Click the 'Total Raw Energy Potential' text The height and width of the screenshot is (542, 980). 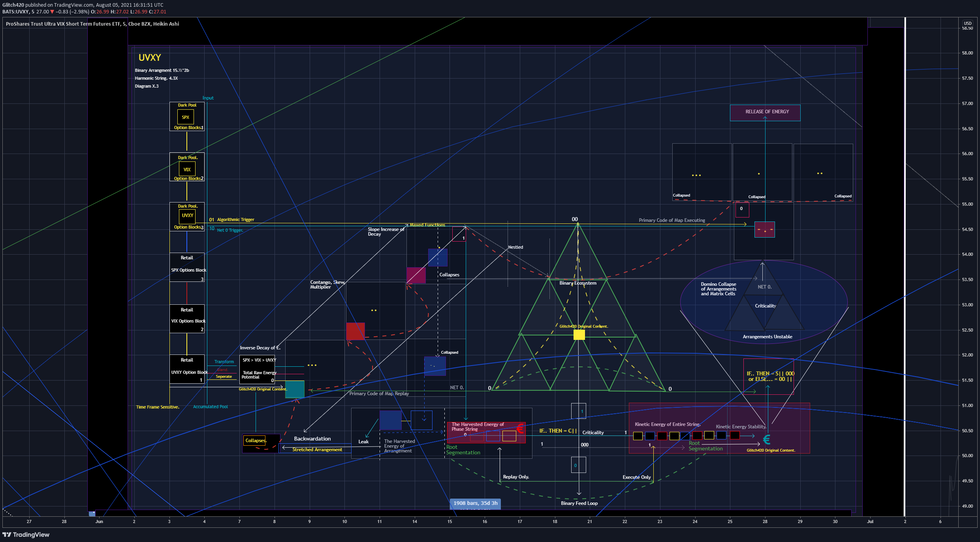pyautogui.click(x=259, y=375)
